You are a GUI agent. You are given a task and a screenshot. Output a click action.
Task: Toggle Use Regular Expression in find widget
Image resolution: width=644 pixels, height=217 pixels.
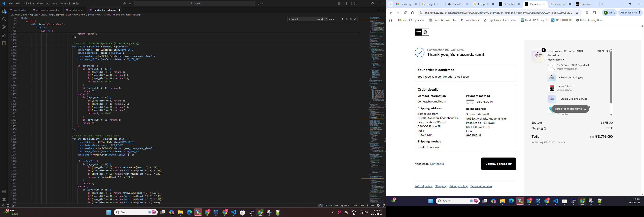point(326,19)
